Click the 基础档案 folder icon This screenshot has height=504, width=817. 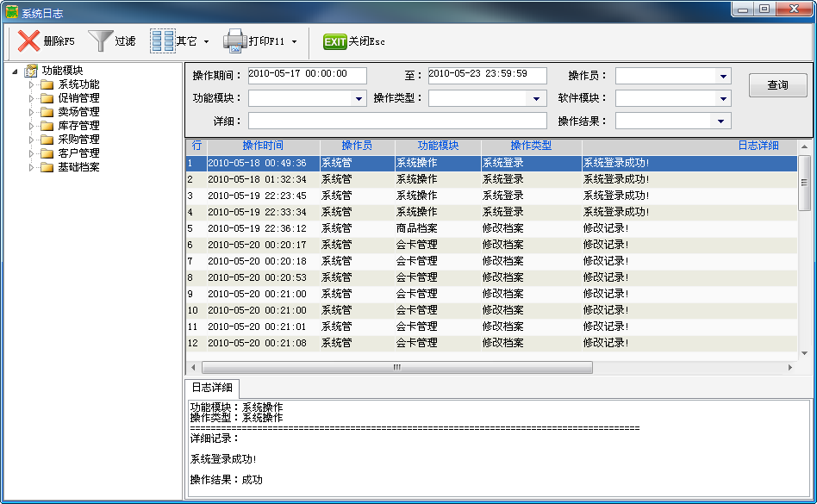point(47,167)
